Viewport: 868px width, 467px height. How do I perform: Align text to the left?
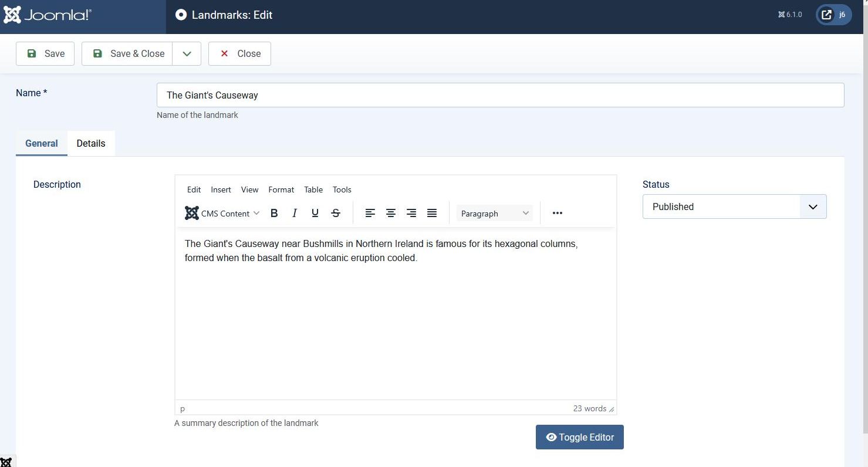coord(370,214)
